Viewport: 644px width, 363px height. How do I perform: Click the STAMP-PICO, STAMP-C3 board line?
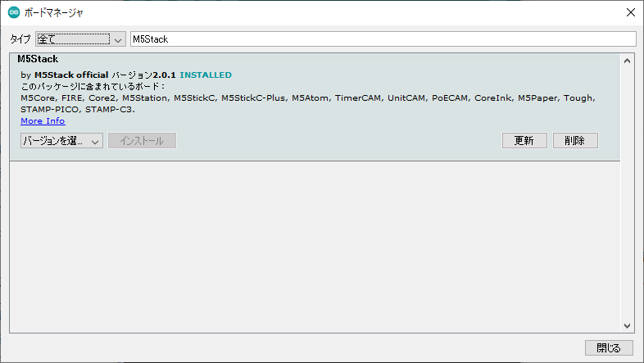pos(78,110)
